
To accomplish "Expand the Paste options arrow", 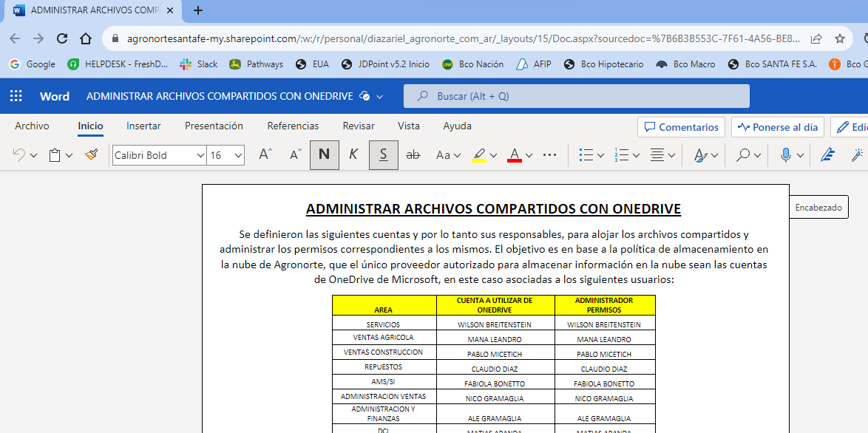I will 69,156.
